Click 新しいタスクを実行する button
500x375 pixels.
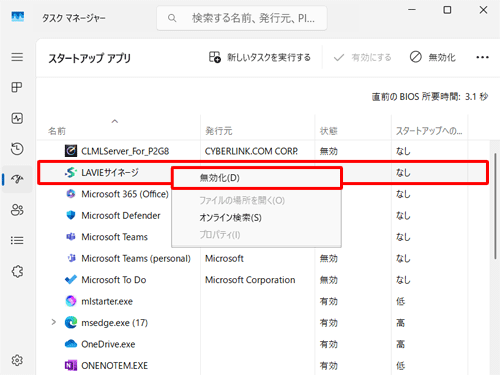click(x=260, y=57)
